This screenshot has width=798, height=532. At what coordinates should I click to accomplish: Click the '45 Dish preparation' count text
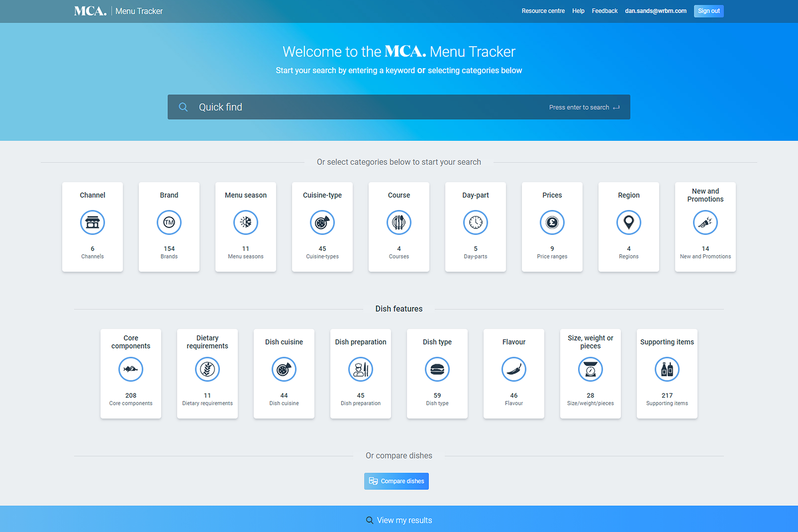(x=361, y=399)
